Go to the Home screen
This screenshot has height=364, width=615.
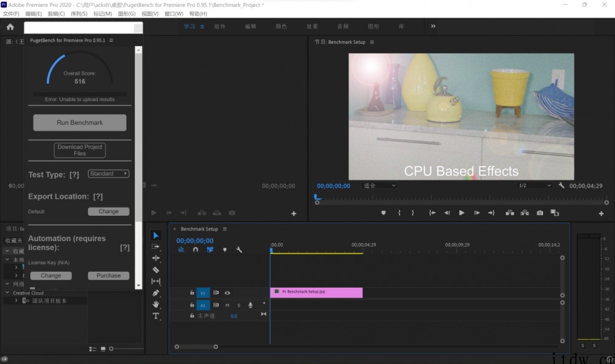(10, 26)
